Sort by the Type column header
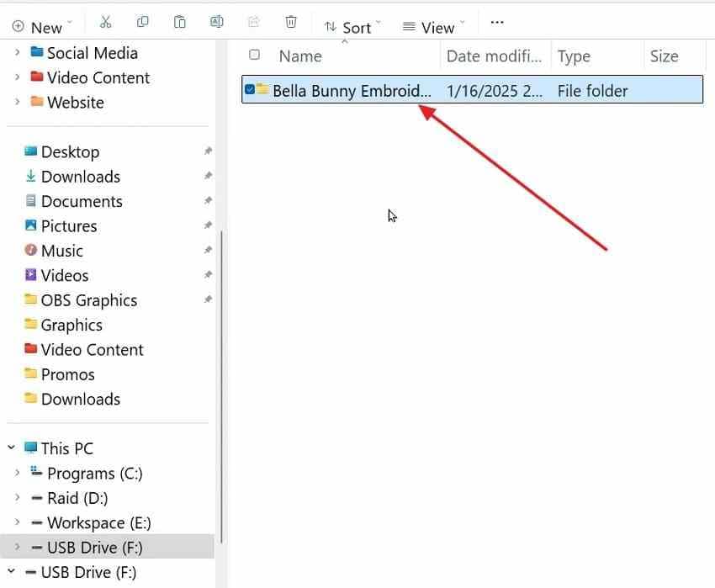The height and width of the screenshot is (588, 715). point(574,56)
